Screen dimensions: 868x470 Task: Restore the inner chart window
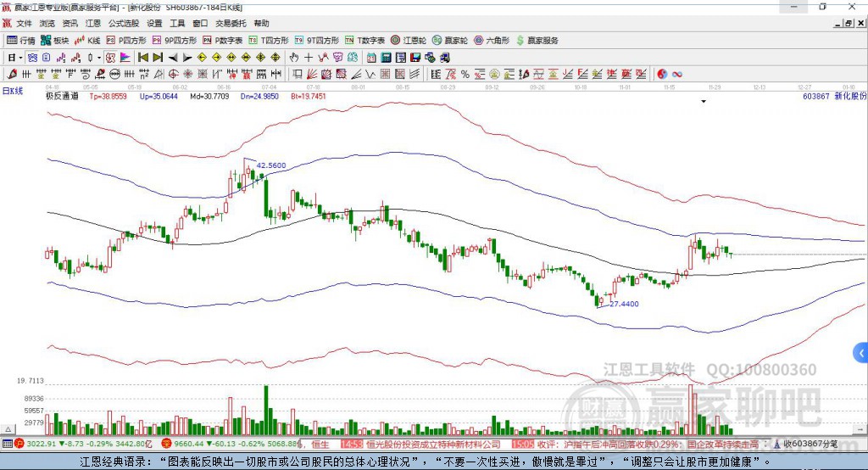click(849, 23)
